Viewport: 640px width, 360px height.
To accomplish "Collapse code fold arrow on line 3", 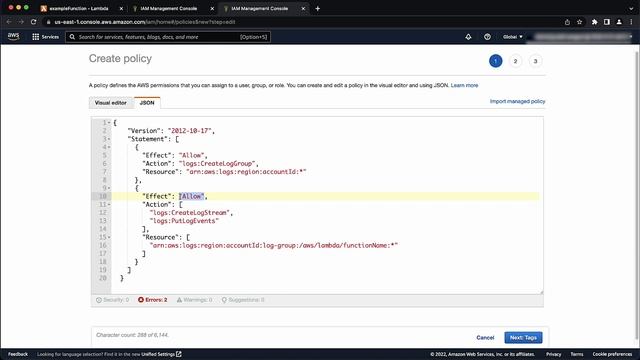I will point(109,139).
